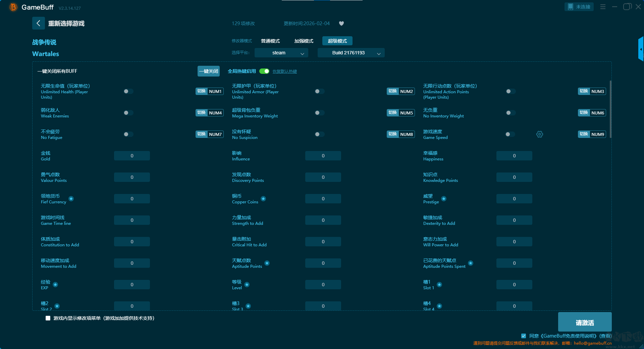
Task: Check the in-game modifier menu checkbox
Action: point(48,318)
